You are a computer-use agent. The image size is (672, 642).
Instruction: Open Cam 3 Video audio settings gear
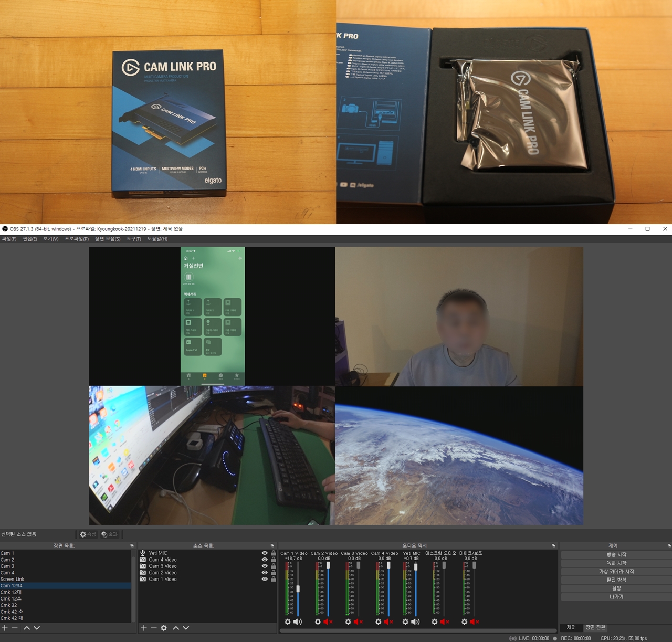(x=348, y=622)
